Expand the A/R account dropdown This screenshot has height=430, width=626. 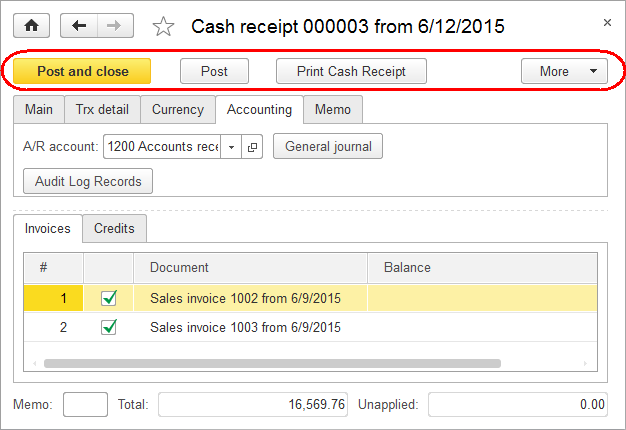(x=231, y=147)
